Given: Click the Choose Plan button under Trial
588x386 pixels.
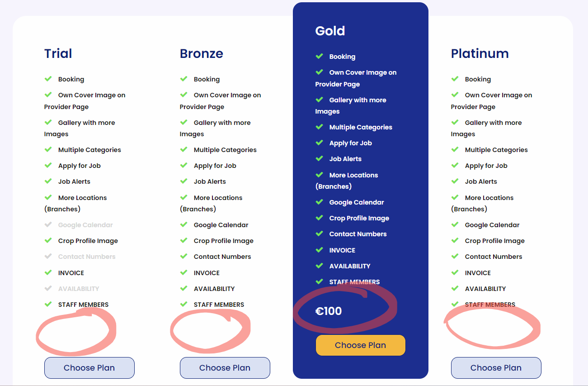Looking at the screenshot, I should pos(89,368).
